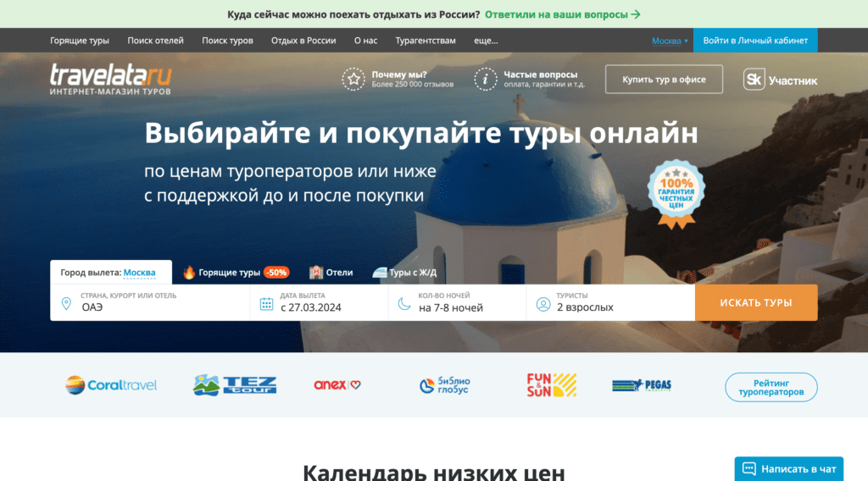Image resolution: width=868 pixels, height=481 pixels.
Task: Open the TEZ Tour operator logo
Action: tap(234, 385)
